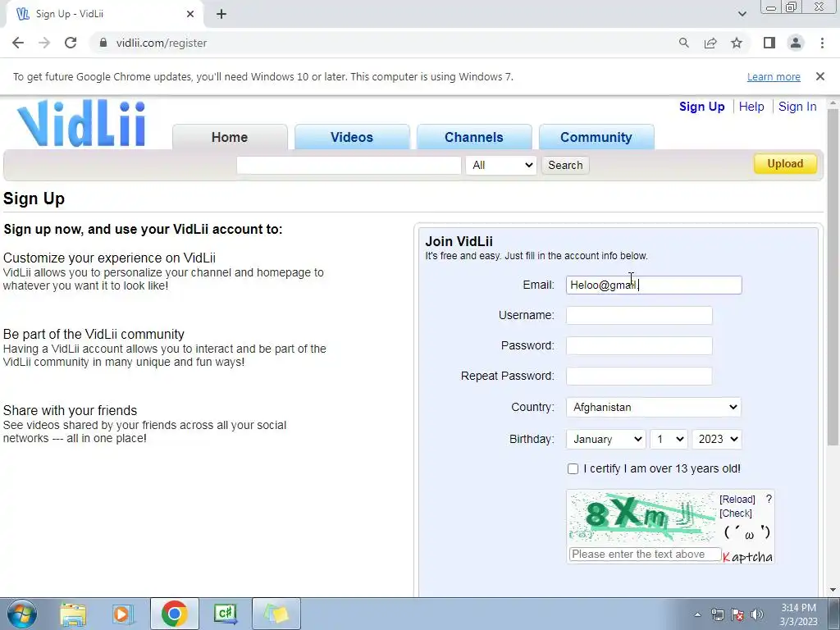Select the Sign Up - VidLii browser tab
Screen dimensions: 840x630
pyautogui.click(x=104, y=14)
